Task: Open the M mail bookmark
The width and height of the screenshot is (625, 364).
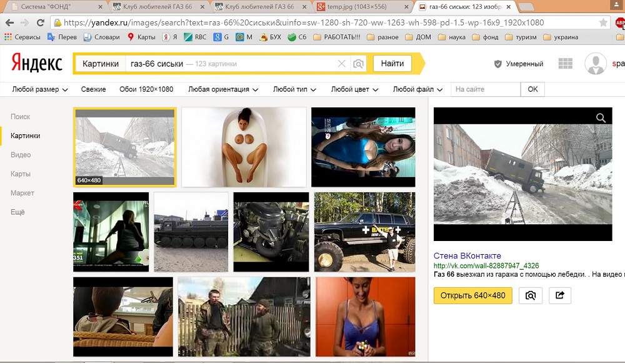Action: [244, 37]
